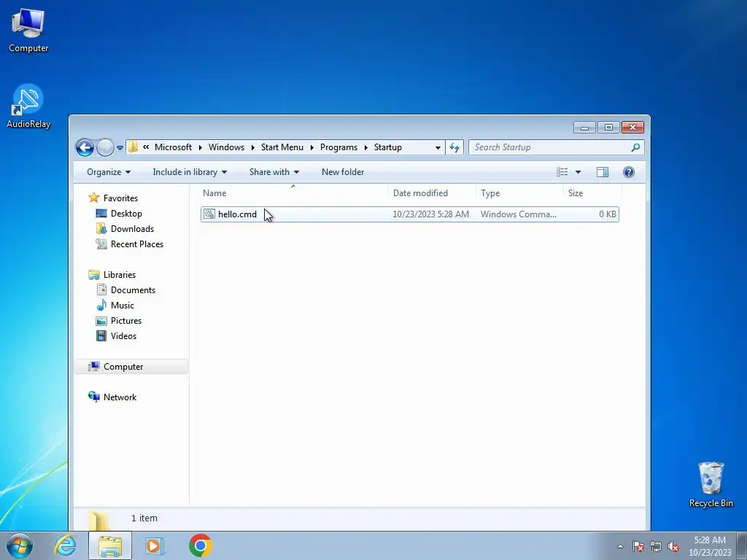Image resolution: width=747 pixels, height=560 pixels.
Task: Select the Programs breadcrumb segment
Action: coord(338,147)
